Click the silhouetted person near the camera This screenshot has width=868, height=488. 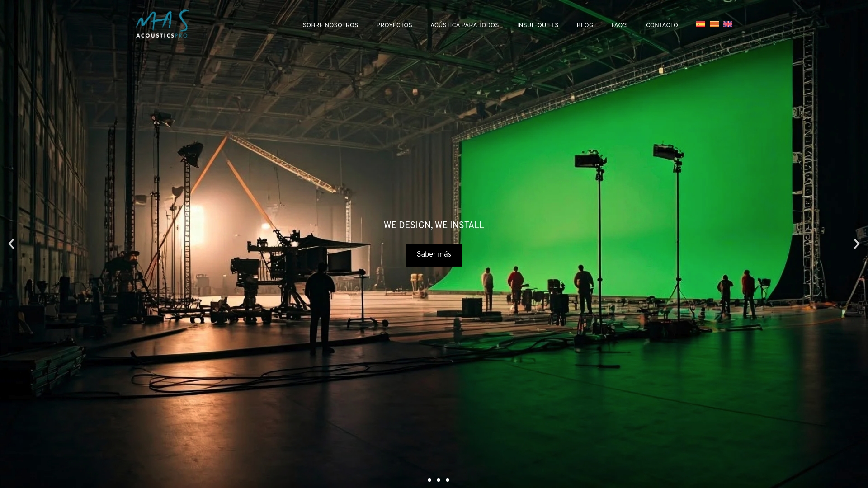click(x=320, y=307)
